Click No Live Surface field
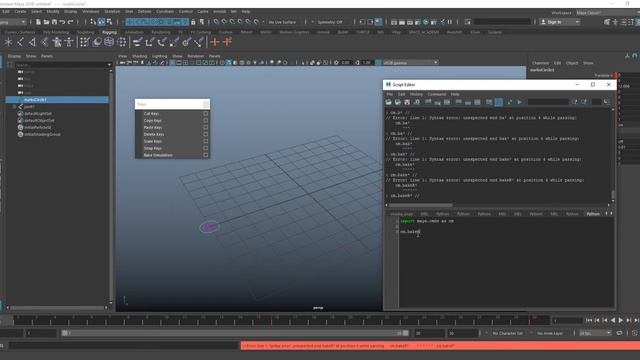Screen dimensions: 640x360 pos(282,22)
